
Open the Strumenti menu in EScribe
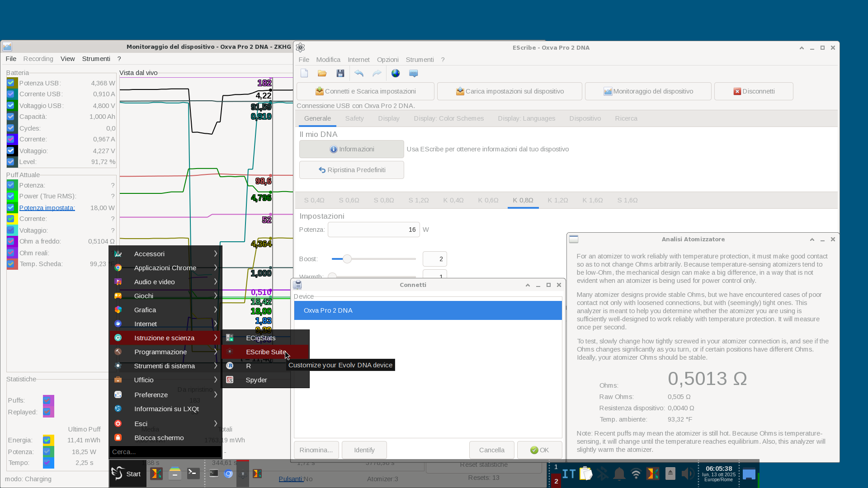click(x=420, y=60)
